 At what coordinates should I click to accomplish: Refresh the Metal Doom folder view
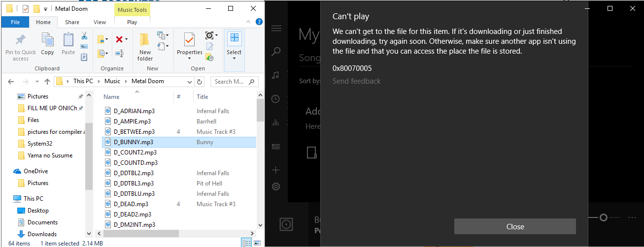pos(200,82)
